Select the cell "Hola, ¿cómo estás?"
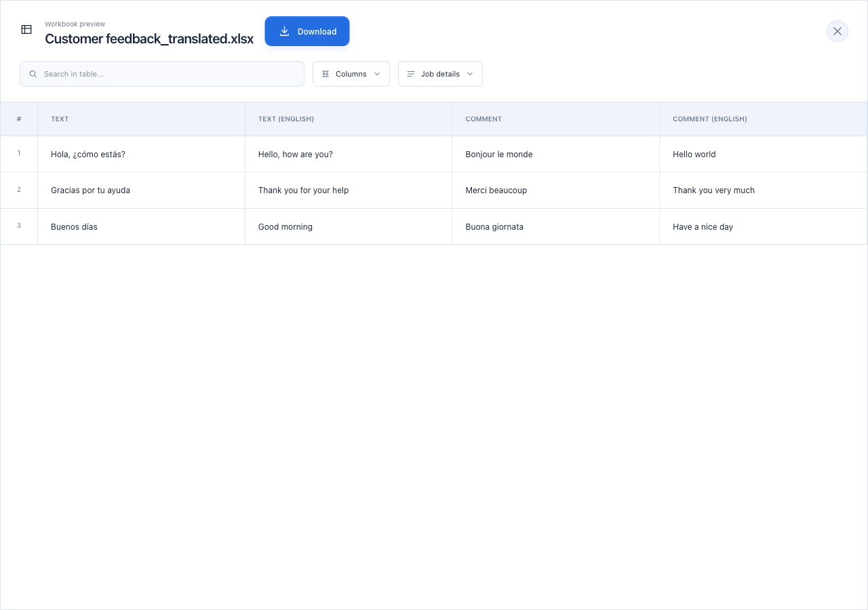This screenshot has height=610, width=868. click(141, 155)
